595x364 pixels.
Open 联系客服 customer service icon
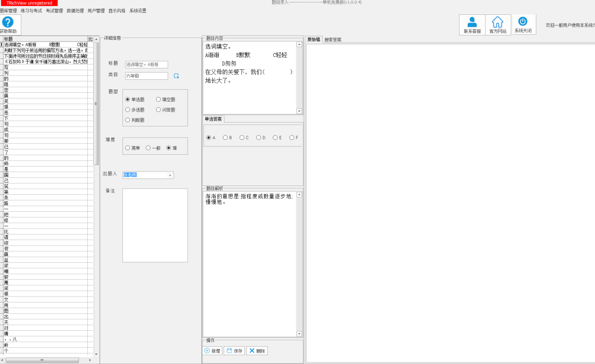[472, 22]
